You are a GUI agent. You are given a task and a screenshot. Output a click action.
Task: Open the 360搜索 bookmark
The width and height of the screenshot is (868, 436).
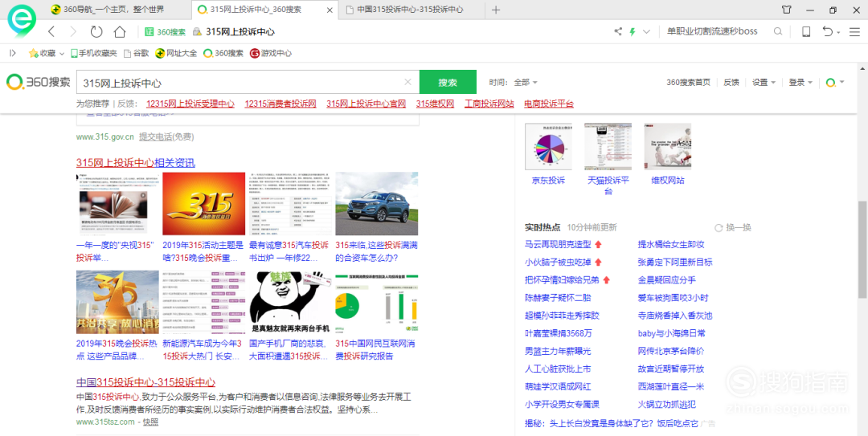click(223, 53)
